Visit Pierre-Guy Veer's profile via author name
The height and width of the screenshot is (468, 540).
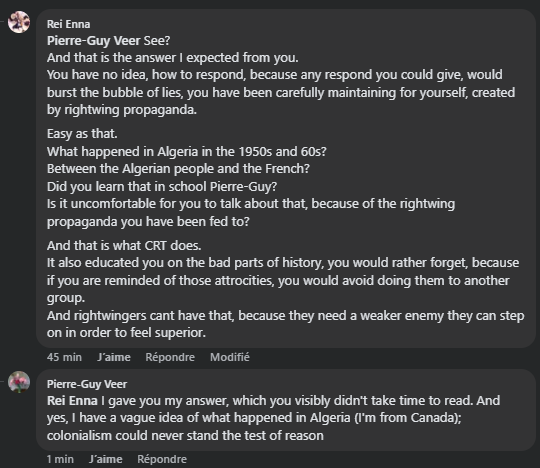click(x=87, y=384)
